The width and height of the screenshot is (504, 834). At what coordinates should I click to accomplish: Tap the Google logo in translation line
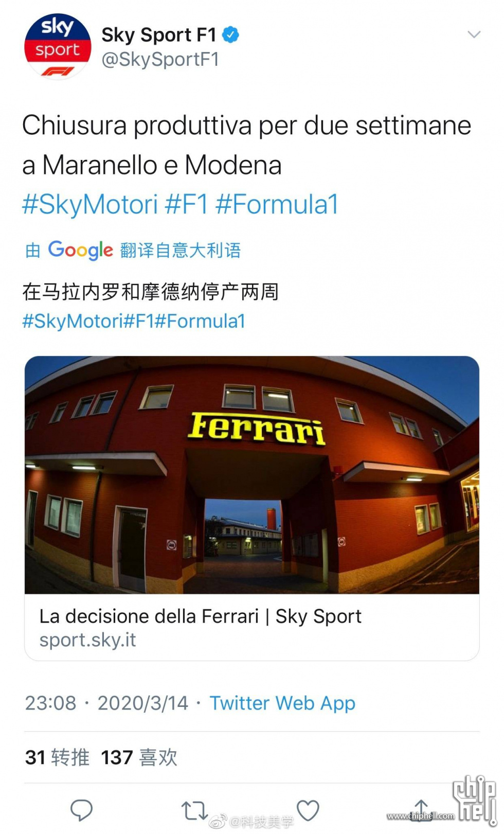coord(81,251)
